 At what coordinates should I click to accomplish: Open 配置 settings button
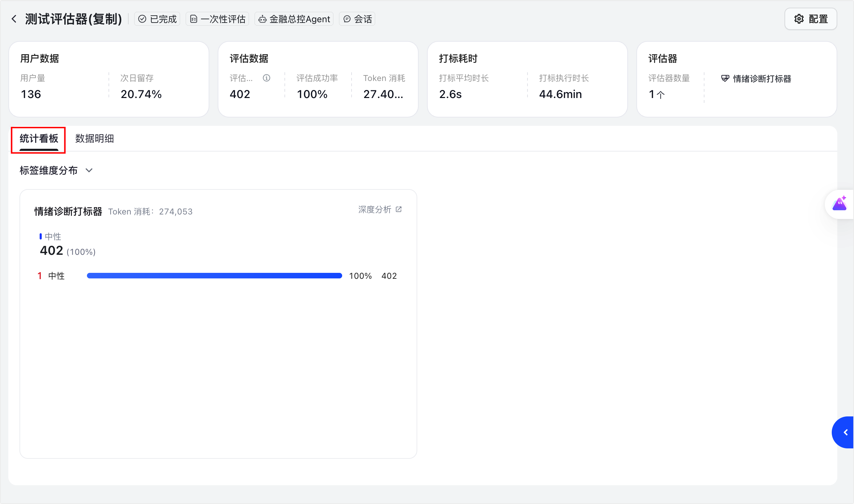[x=811, y=19]
